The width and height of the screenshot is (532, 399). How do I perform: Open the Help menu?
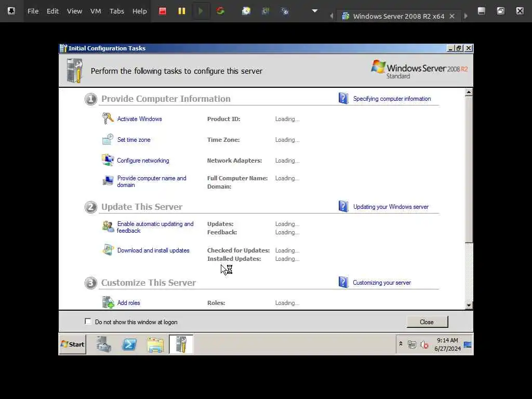click(x=139, y=11)
